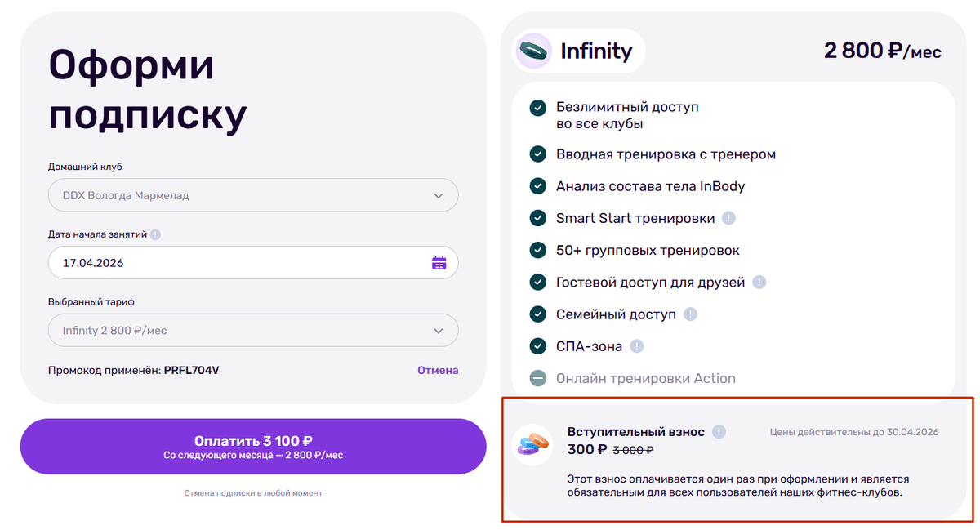Click the info icon beside Семейный доступ
The image size is (980, 530).
tap(691, 314)
